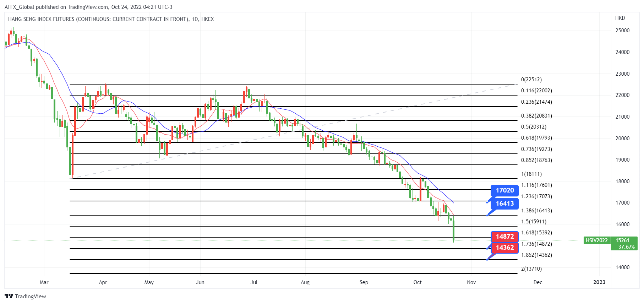Image resolution: width=644 pixels, height=304 pixels.
Task: Click the TradingView wordmark at bottom left
Action: pos(31,297)
